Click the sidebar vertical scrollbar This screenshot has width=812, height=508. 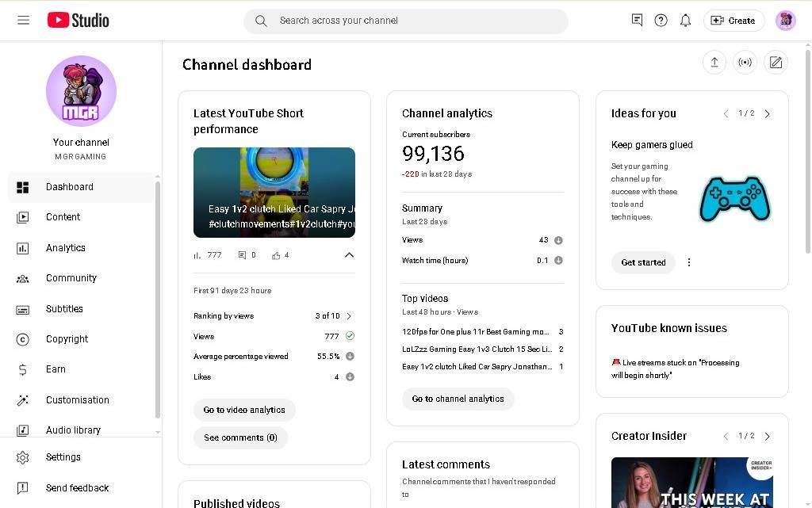pos(157,301)
